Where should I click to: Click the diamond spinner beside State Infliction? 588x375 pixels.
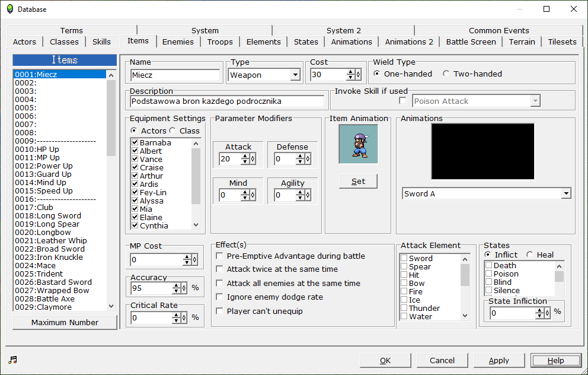pyautogui.click(x=547, y=313)
